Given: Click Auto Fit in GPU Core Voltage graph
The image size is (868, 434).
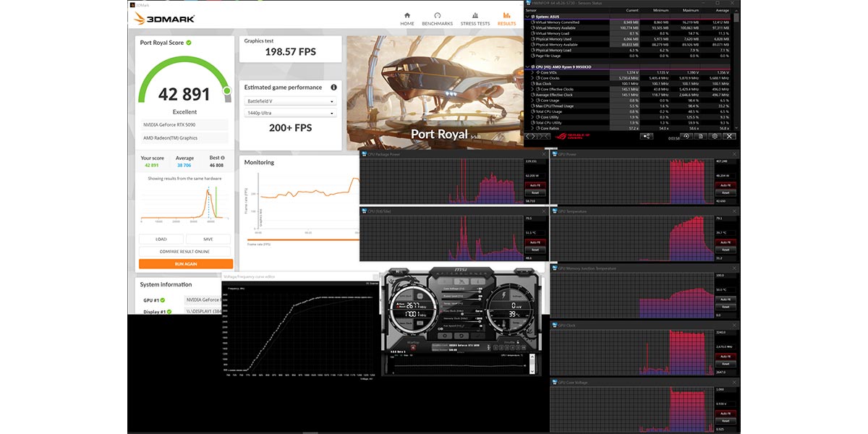Looking at the screenshot, I should point(726,412).
